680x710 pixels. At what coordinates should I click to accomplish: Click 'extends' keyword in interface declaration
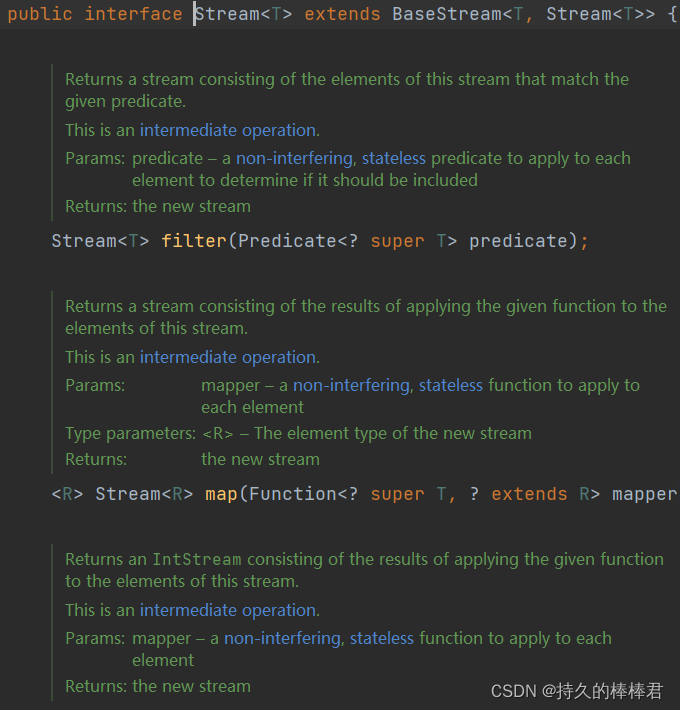point(342,14)
